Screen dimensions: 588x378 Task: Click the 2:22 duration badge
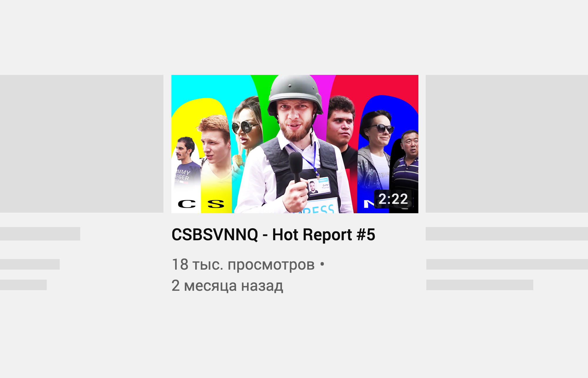(393, 199)
